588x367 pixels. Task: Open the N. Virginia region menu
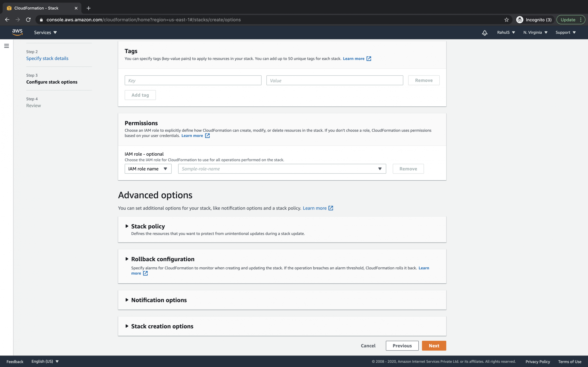535,33
